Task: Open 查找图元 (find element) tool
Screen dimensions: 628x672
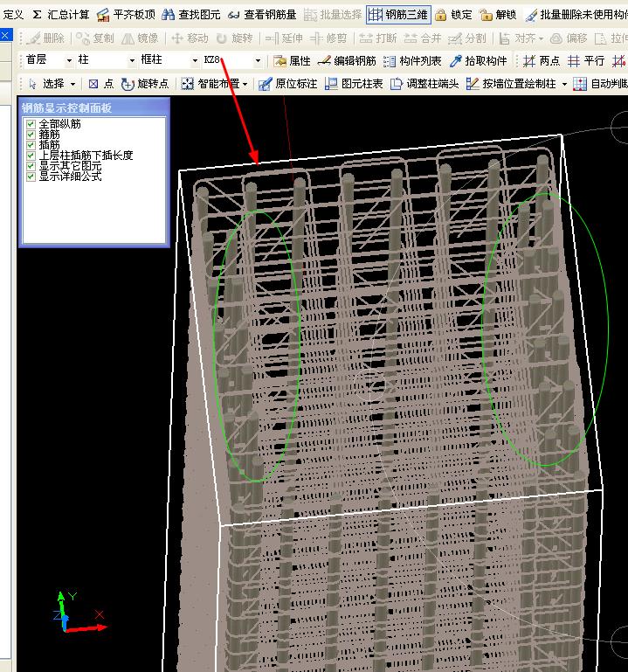Action: (190, 15)
